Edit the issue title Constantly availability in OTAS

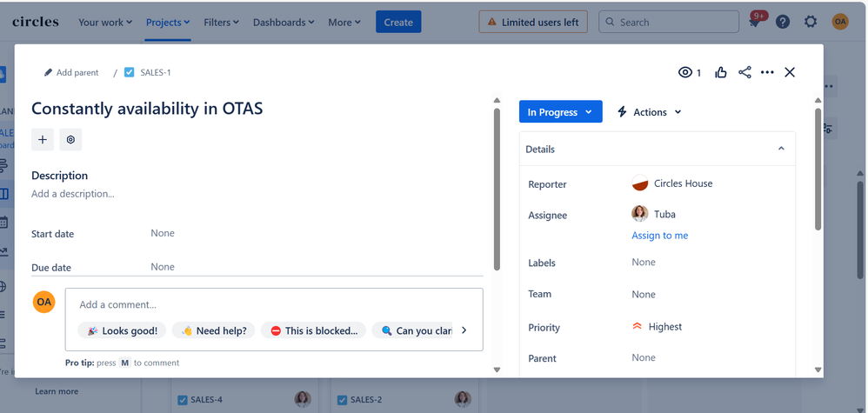point(147,109)
